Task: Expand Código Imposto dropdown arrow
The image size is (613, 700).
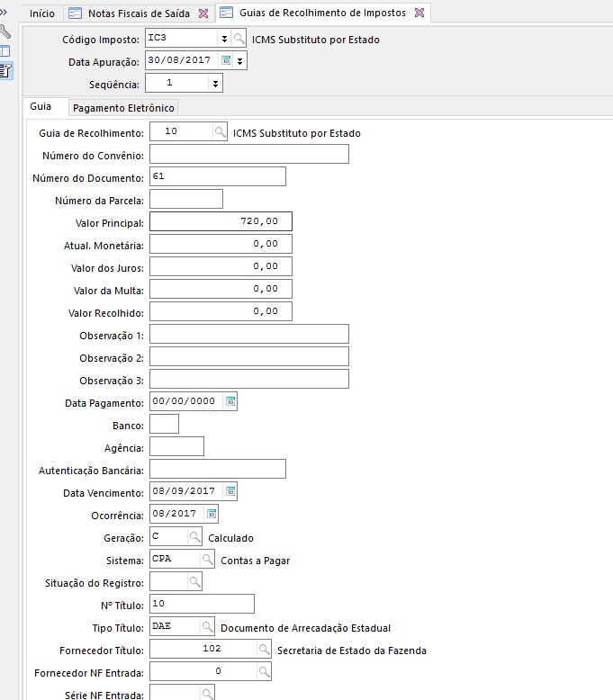Action: click(x=224, y=39)
